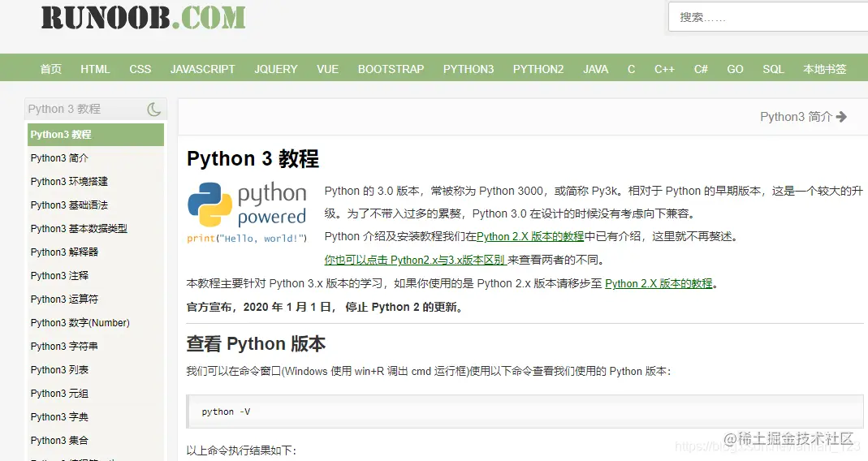Viewport: 868px width, 461px height.
Task: Open Python3 环境搭建 in sidebar
Action: (69, 182)
